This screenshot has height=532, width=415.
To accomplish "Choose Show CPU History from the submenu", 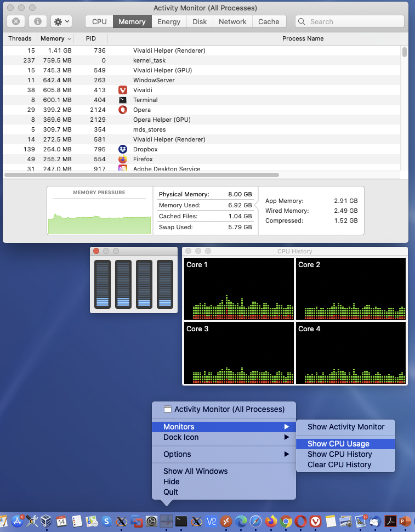I will (339, 454).
